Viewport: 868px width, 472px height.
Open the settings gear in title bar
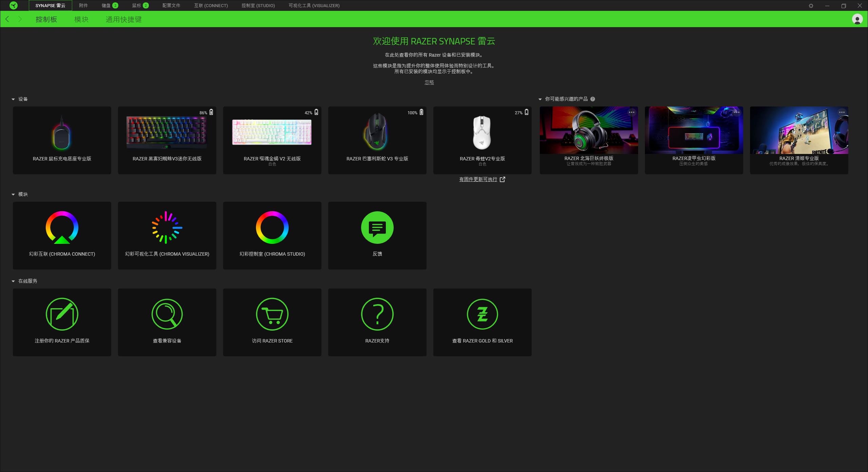(811, 6)
